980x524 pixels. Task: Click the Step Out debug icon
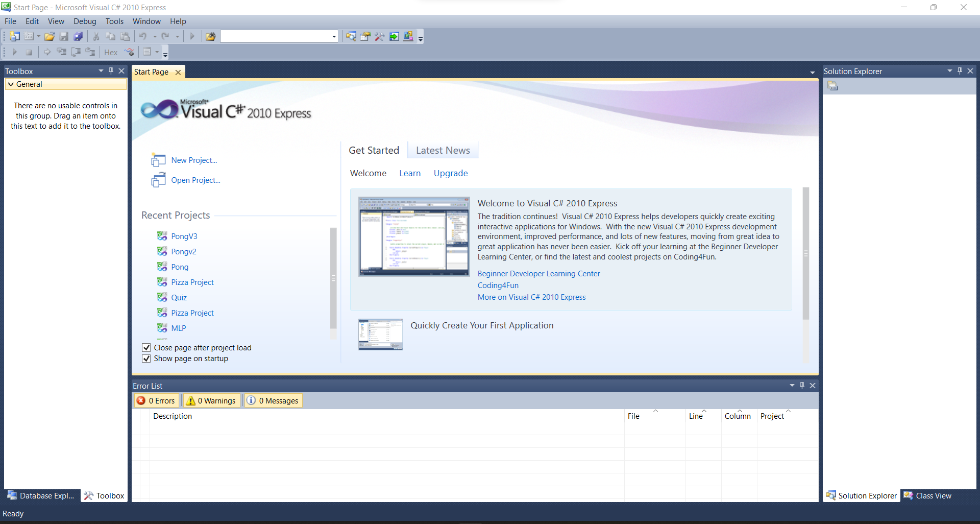(x=90, y=52)
